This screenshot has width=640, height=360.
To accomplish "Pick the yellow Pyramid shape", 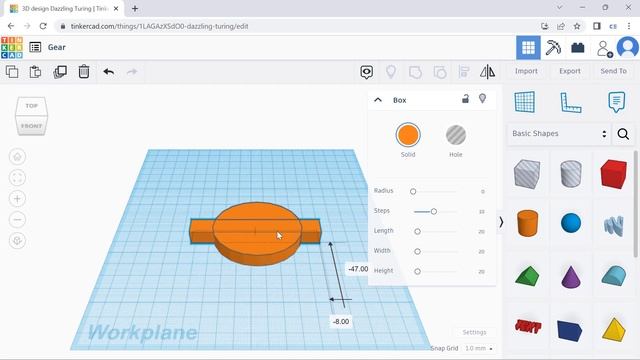I will [613, 330].
